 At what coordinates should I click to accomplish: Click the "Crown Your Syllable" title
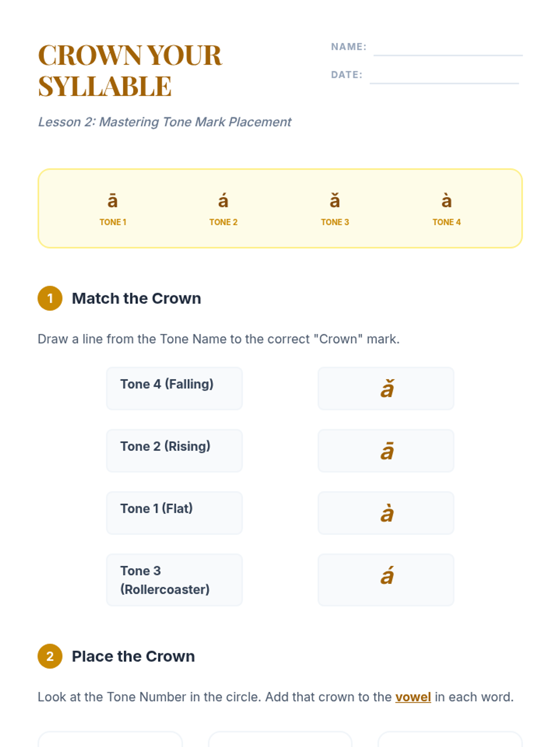coord(130,70)
